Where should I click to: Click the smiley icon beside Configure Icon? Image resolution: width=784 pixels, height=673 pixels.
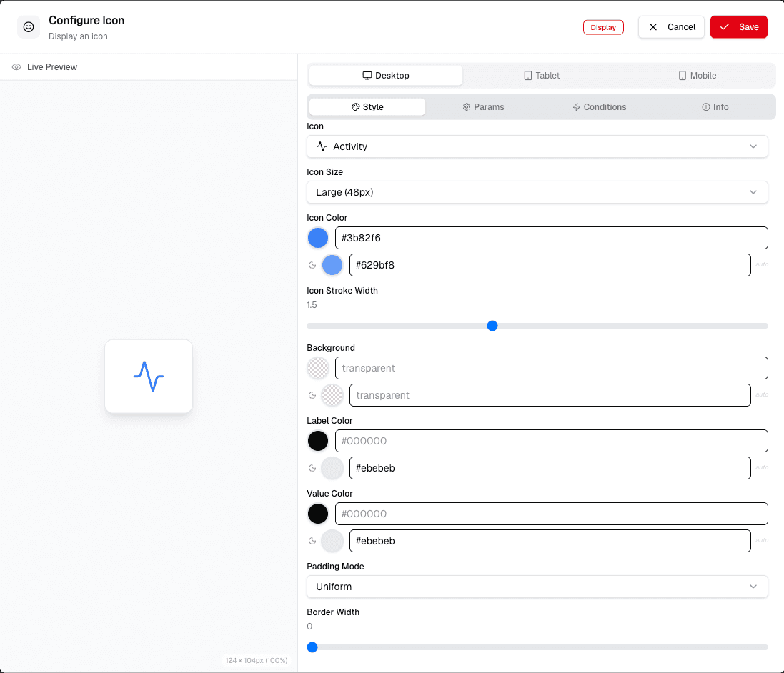[x=29, y=27]
